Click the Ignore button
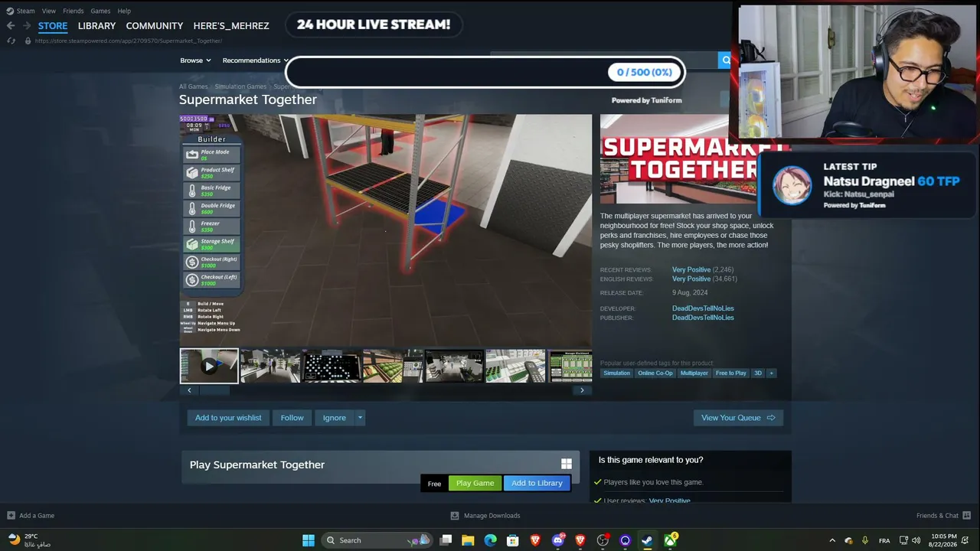This screenshot has height=551, width=980. tap(334, 418)
